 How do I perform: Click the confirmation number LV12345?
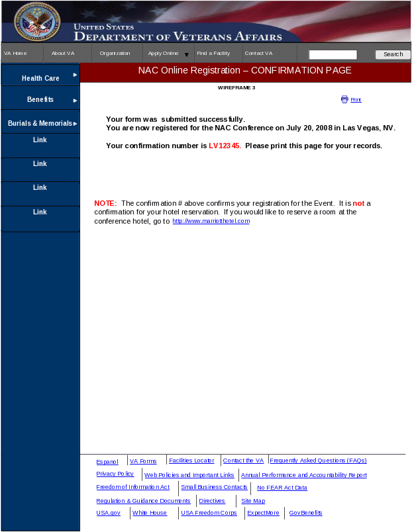click(x=225, y=146)
